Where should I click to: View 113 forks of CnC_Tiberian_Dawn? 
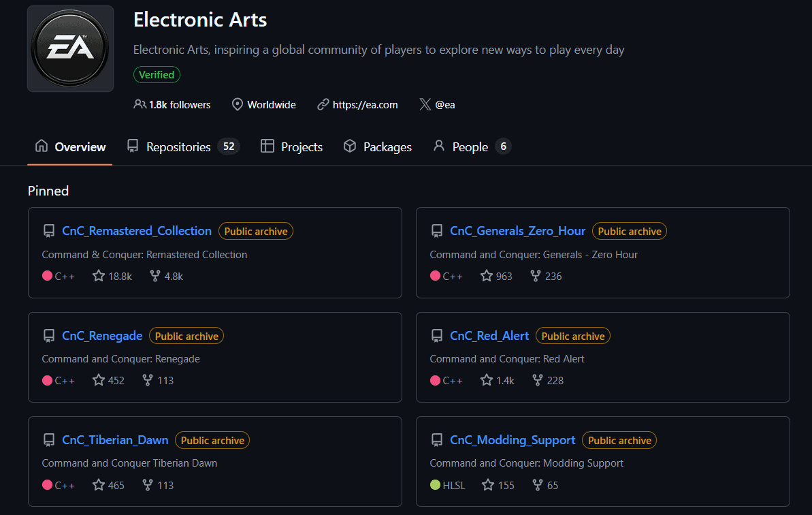[158, 485]
